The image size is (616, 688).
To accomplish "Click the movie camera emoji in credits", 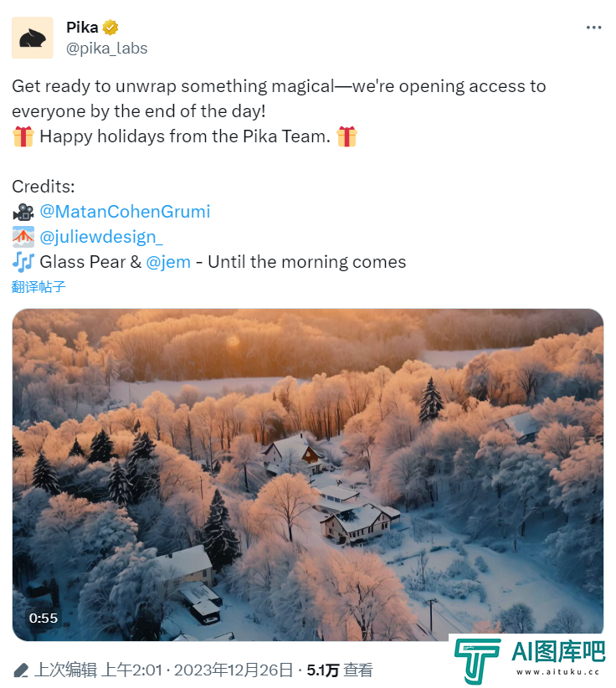I will (x=23, y=212).
